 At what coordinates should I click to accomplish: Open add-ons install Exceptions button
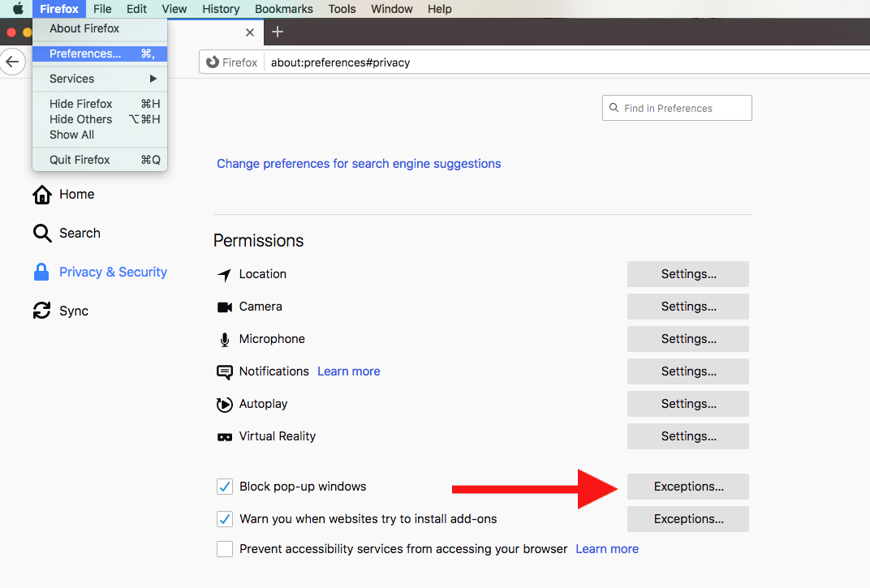click(x=688, y=519)
